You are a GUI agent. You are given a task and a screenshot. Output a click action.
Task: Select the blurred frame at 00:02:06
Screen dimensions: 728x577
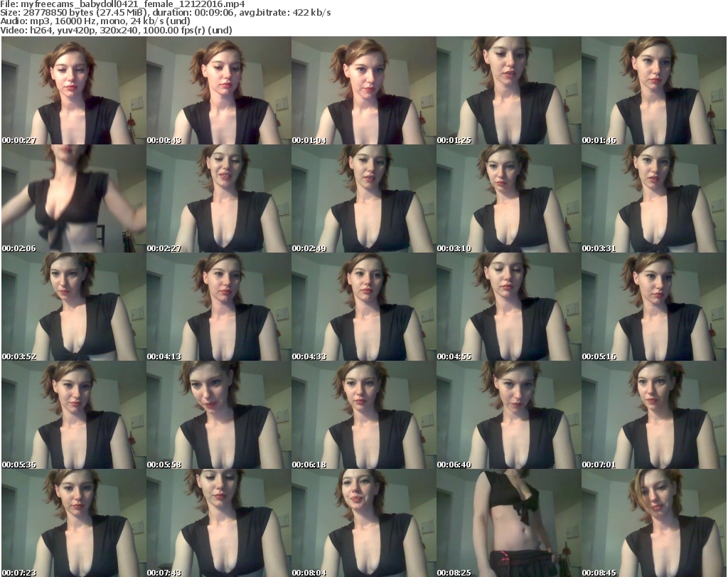(x=74, y=198)
